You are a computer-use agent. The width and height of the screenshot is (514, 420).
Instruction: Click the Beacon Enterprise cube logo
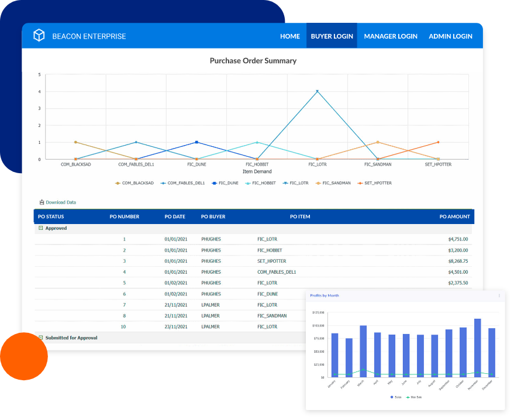(x=39, y=36)
